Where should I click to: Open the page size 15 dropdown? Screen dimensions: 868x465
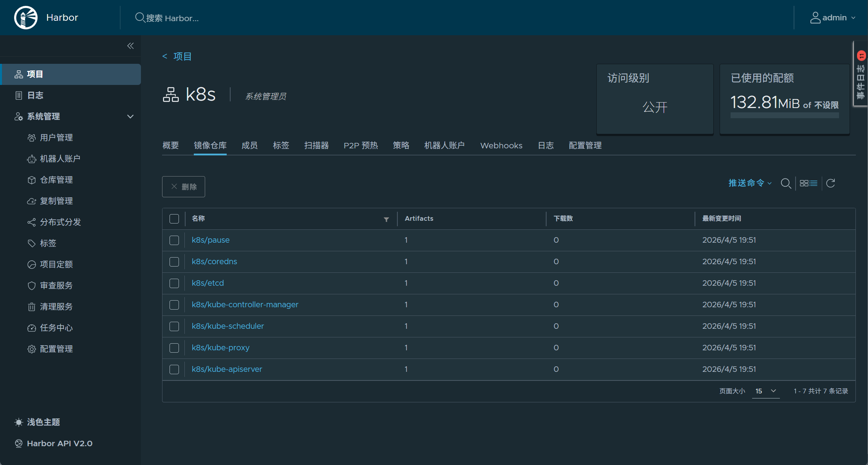[766, 391]
